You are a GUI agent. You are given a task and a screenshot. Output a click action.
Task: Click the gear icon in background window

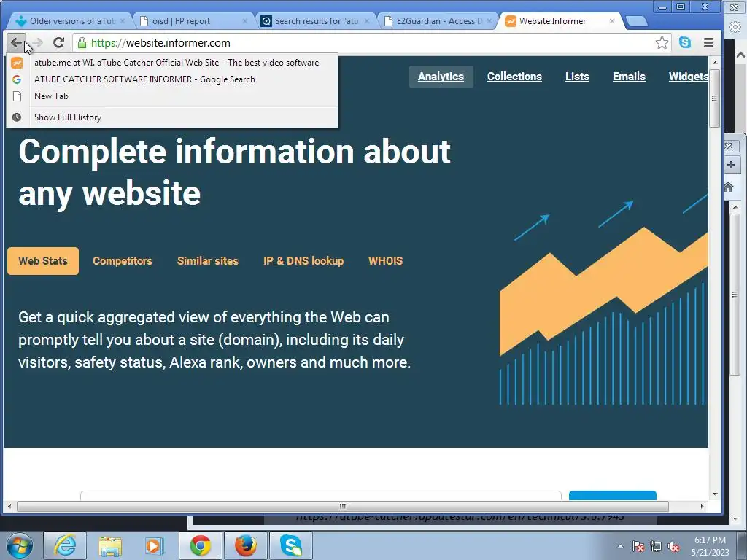pyautogui.click(x=735, y=27)
